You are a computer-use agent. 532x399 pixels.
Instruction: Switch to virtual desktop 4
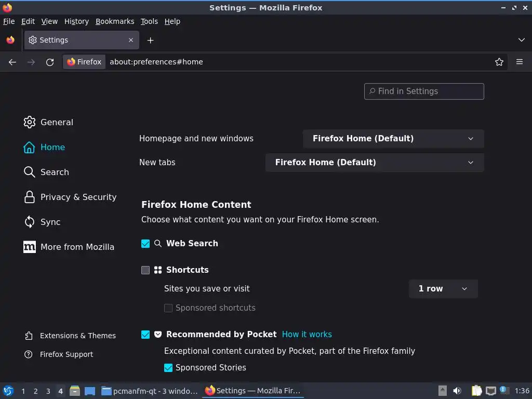(60, 391)
